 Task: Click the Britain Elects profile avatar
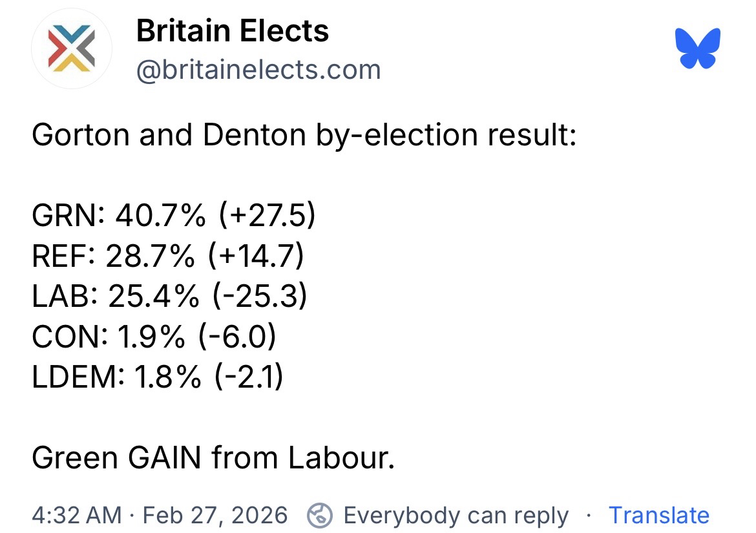point(72,50)
